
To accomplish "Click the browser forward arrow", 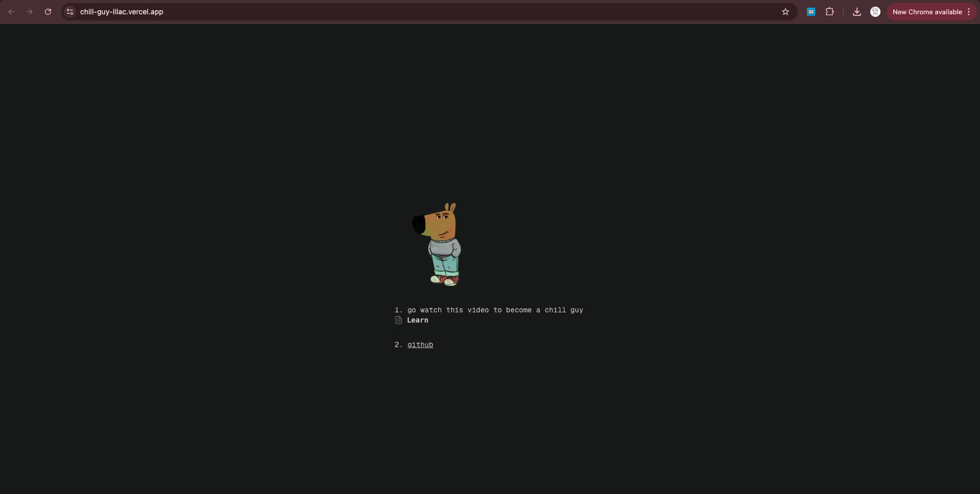I will pos(30,12).
